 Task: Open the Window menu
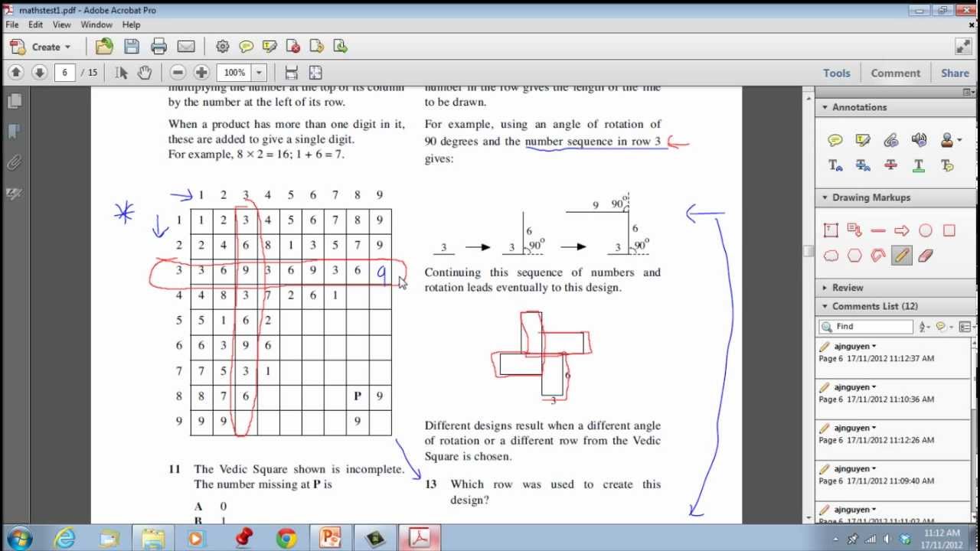[x=96, y=24]
